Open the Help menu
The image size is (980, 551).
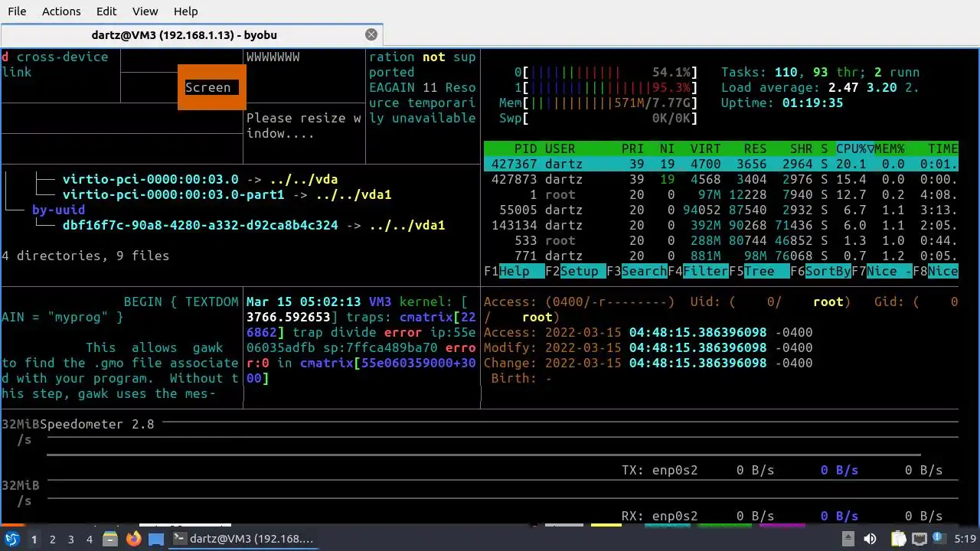(185, 11)
